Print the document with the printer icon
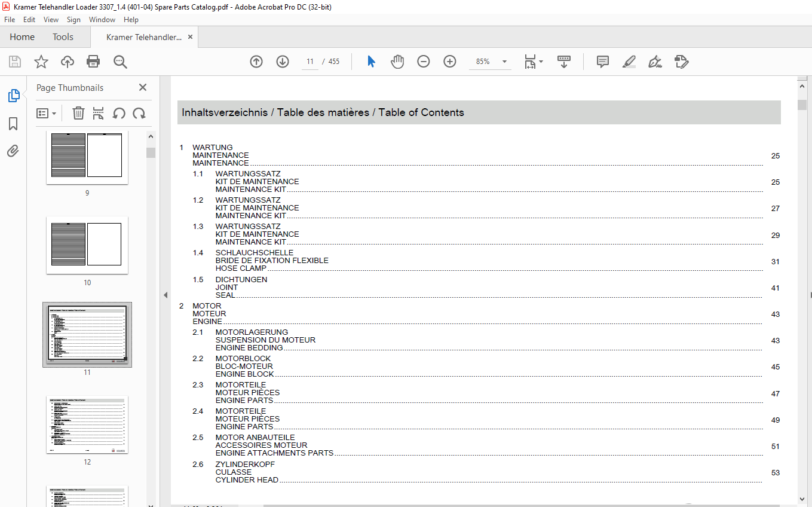 [x=93, y=62]
